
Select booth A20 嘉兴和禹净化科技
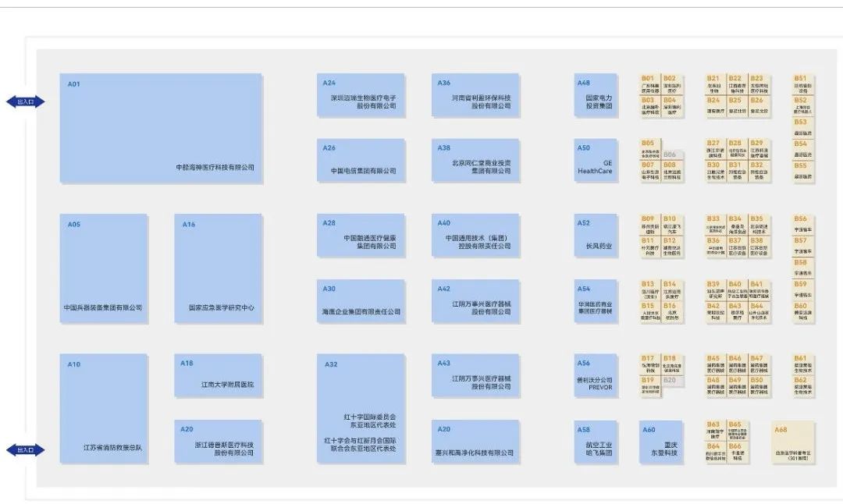coord(475,442)
